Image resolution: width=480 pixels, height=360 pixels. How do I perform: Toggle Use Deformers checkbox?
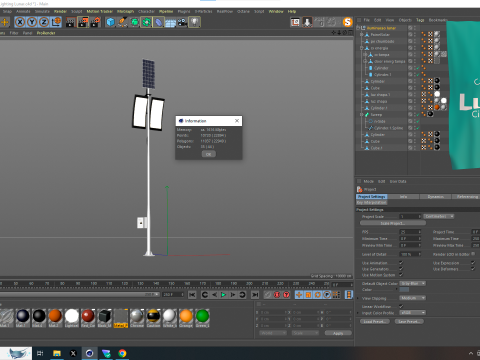click(473, 269)
